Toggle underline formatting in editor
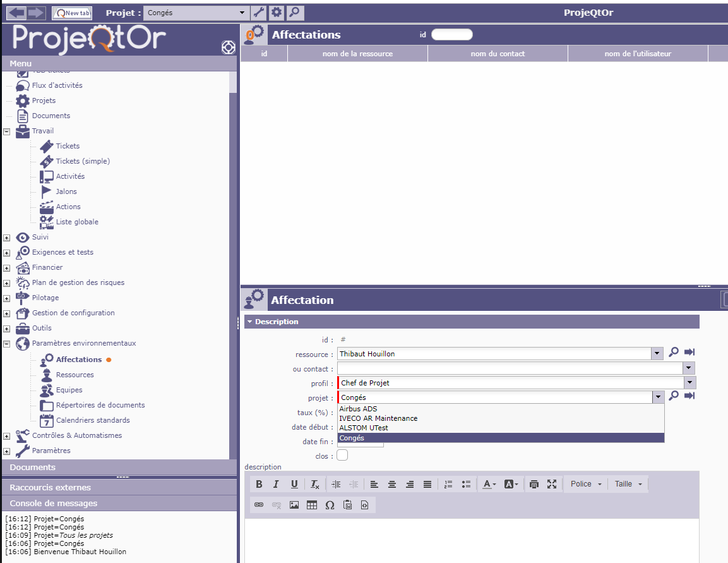728x563 pixels. [294, 484]
